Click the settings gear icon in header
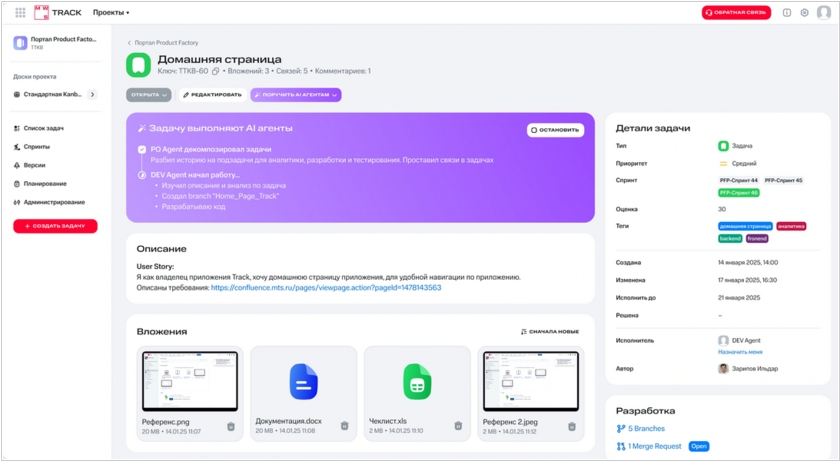Screen dimensions: 840x461 point(804,13)
